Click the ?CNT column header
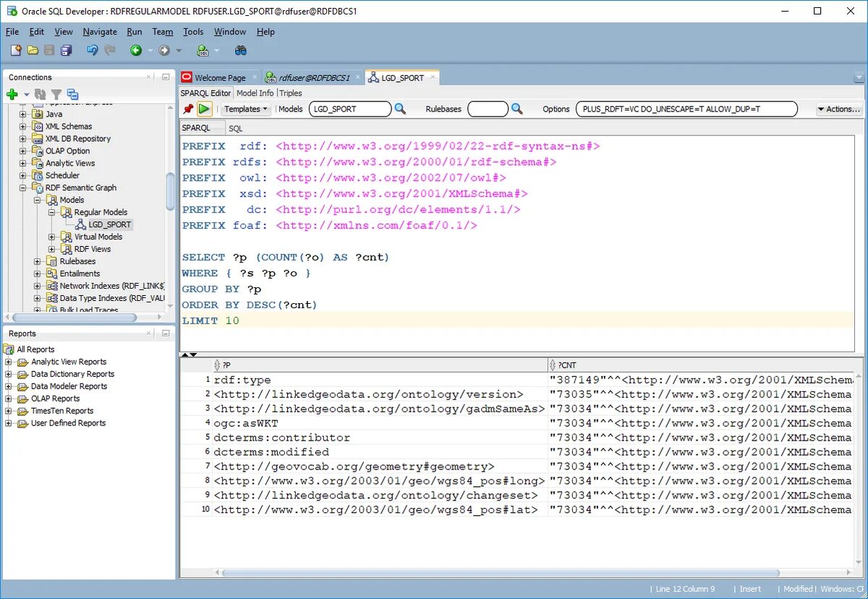Image resolution: width=868 pixels, height=599 pixels. click(x=700, y=365)
